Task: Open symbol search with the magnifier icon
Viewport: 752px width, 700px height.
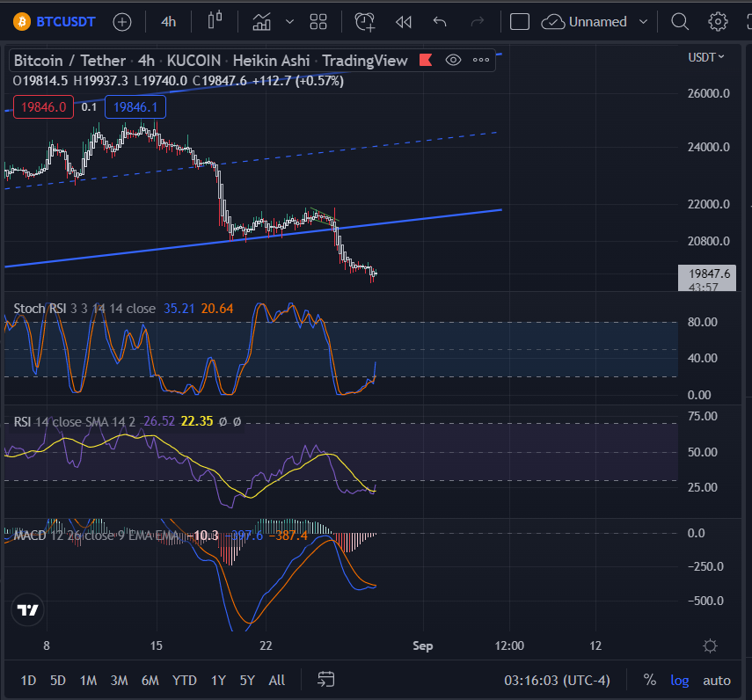Action: [x=680, y=21]
